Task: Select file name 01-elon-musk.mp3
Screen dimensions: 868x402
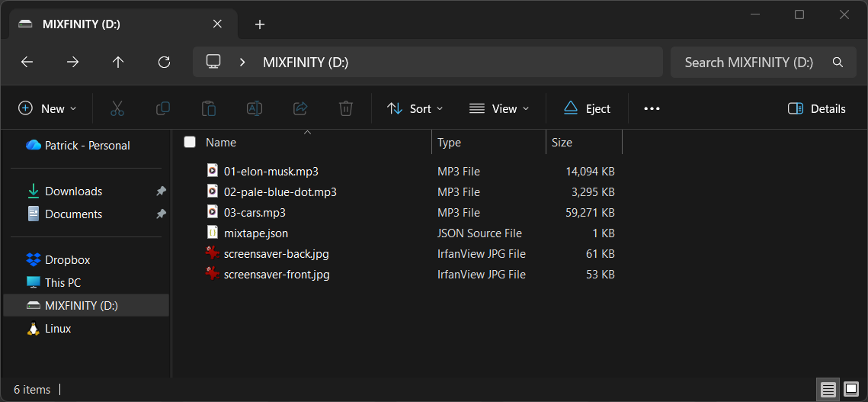Action: pyautogui.click(x=271, y=172)
